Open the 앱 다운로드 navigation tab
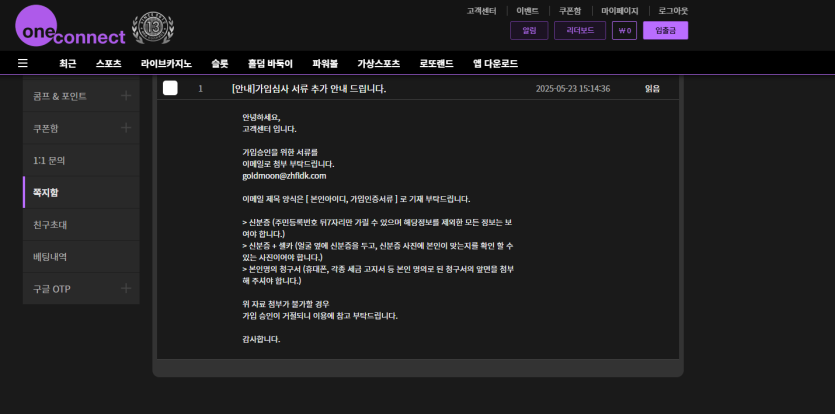 [x=495, y=63]
